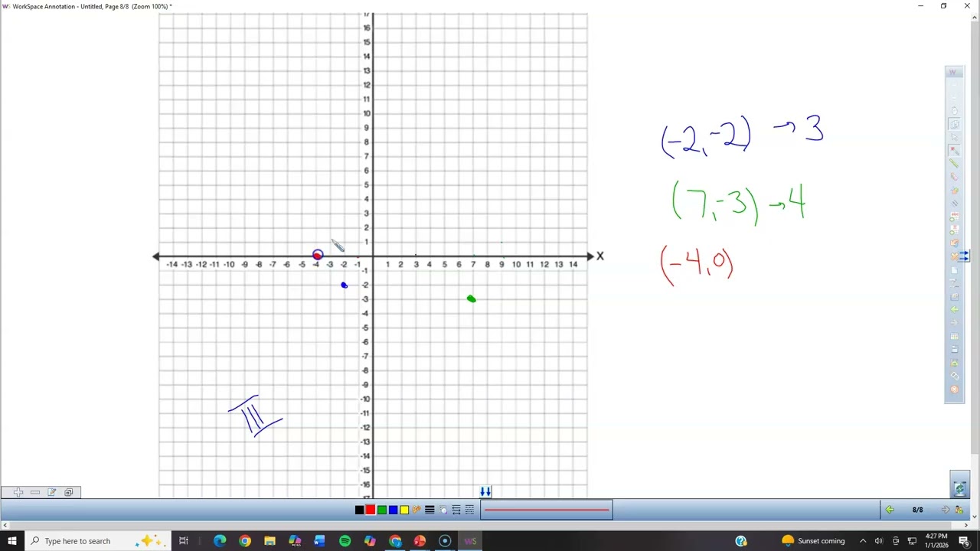Open the Windows Start menu

(x=12, y=541)
